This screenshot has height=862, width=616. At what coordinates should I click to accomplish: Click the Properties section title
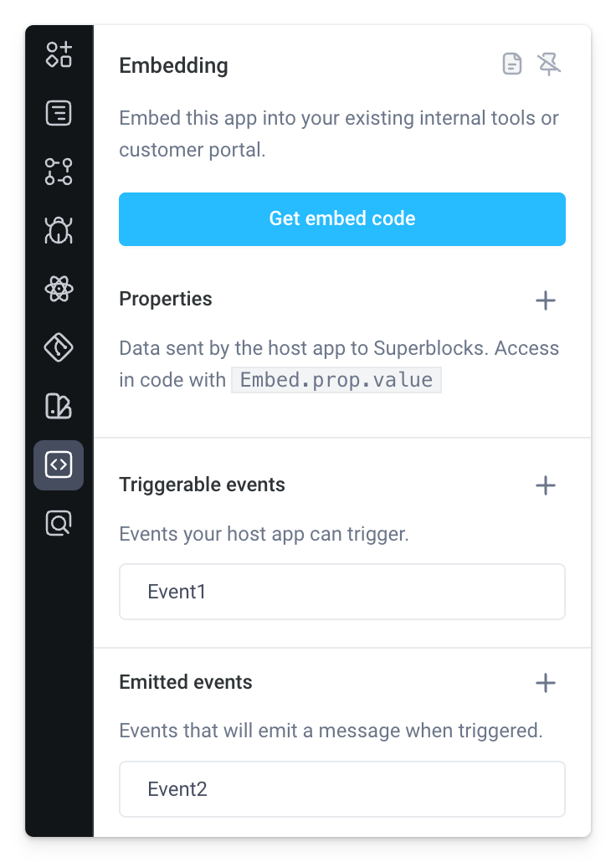[165, 299]
